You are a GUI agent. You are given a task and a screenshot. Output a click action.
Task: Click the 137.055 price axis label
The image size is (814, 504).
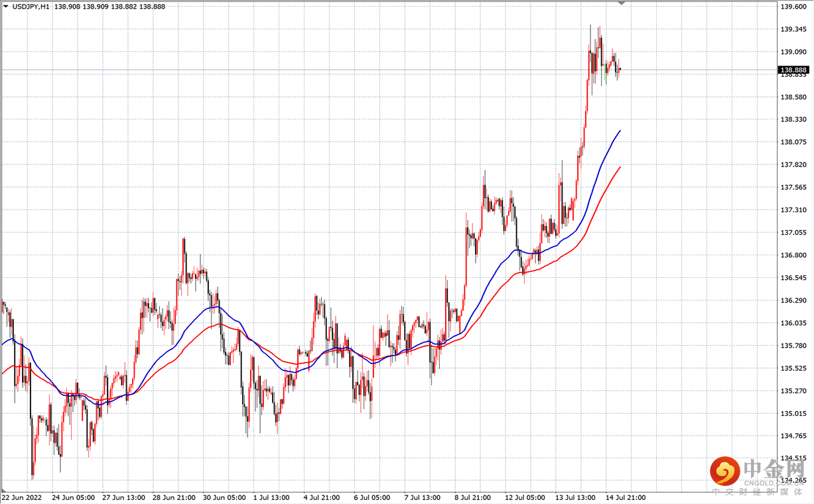(793, 232)
